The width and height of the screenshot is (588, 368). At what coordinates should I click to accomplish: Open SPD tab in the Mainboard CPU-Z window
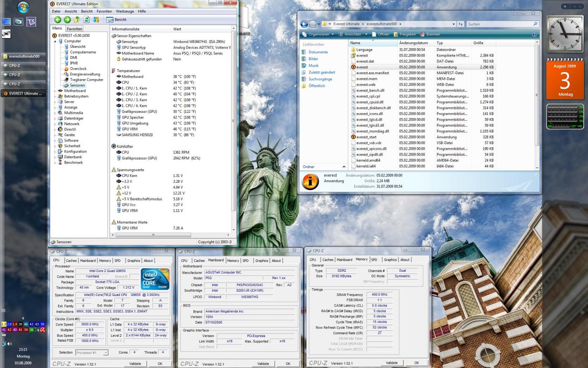(x=245, y=261)
